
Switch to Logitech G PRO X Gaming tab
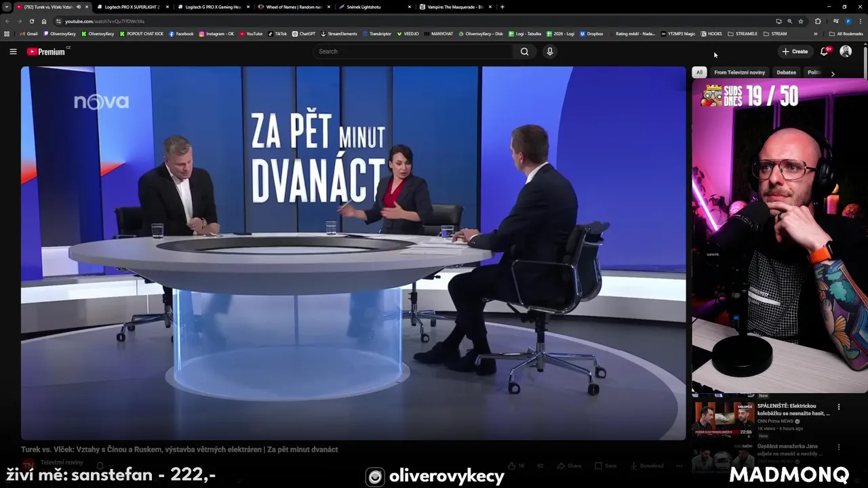[x=212, y=7]
